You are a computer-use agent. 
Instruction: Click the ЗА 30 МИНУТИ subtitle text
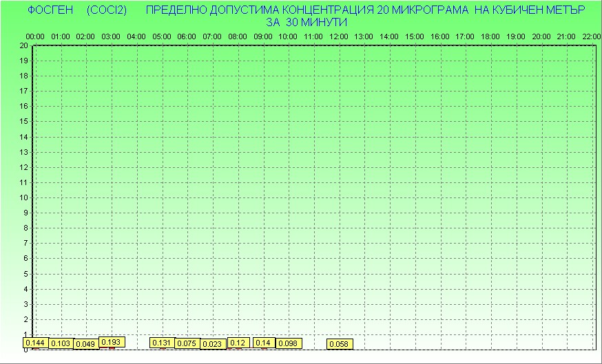[306, 22]
